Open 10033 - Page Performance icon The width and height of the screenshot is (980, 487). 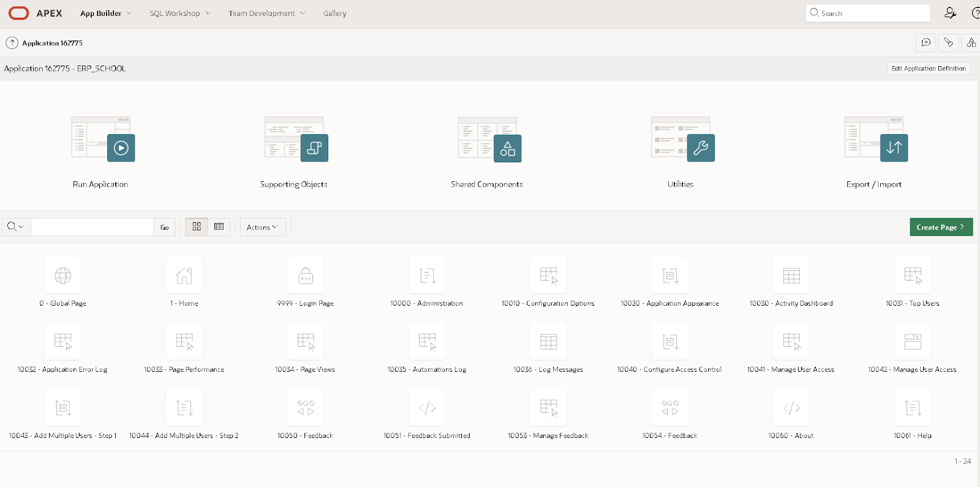coord(184,342)
